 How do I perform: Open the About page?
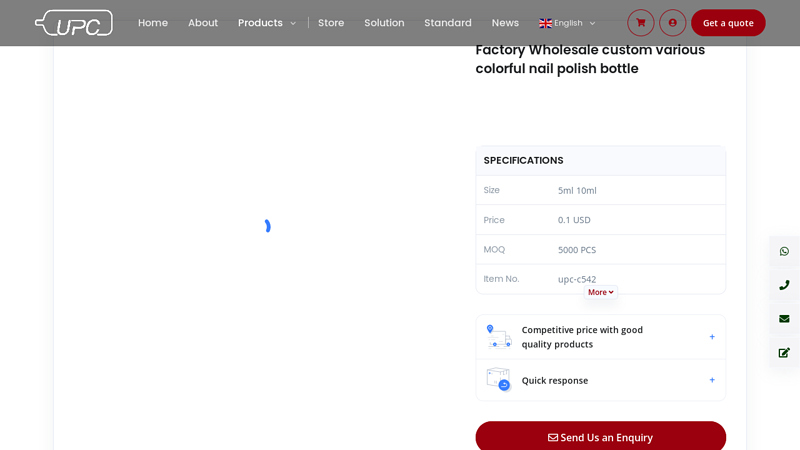pyautogui.click(x=203, y=23)
